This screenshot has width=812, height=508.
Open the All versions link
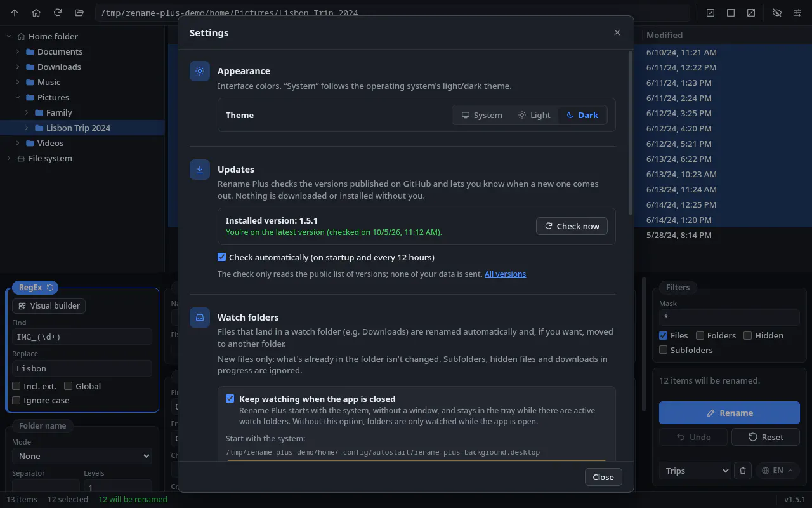pos(505,274)
